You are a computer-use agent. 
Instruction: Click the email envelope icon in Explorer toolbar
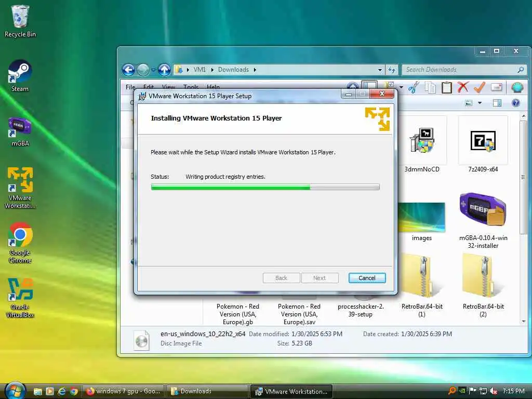point(496,87)
